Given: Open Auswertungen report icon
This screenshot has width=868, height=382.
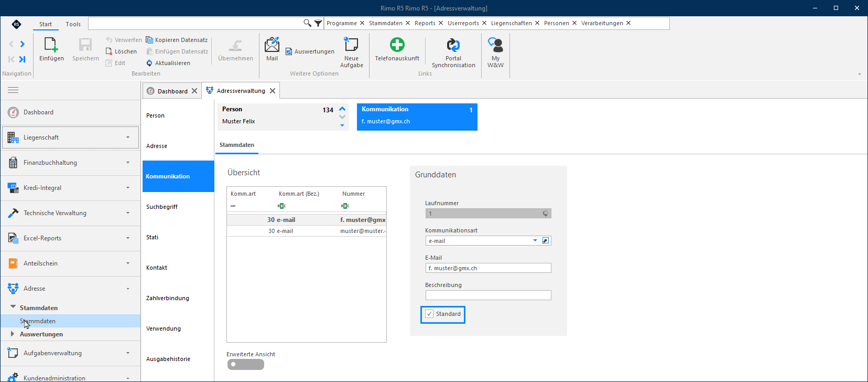Looking at the screenshot, I should click(289, 51).
